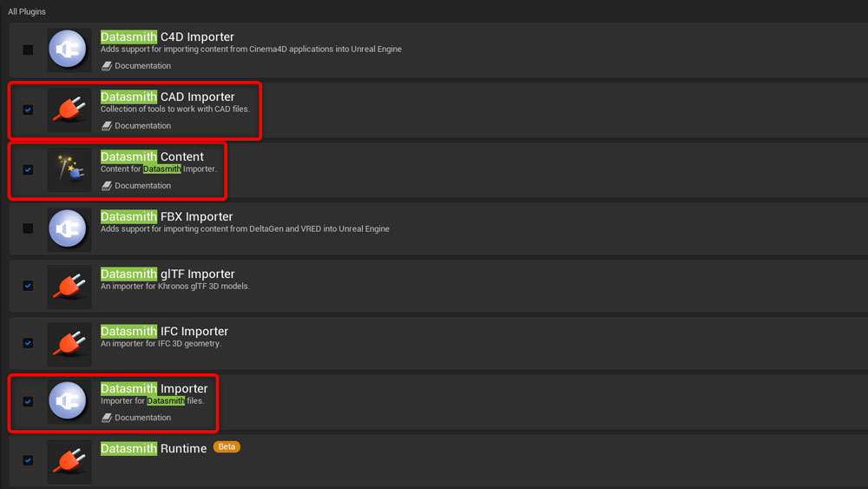The width and height of the screenshot is (868, 489).
Task: Click the Datasmith Content title
Action: click(x=152, y=156)
